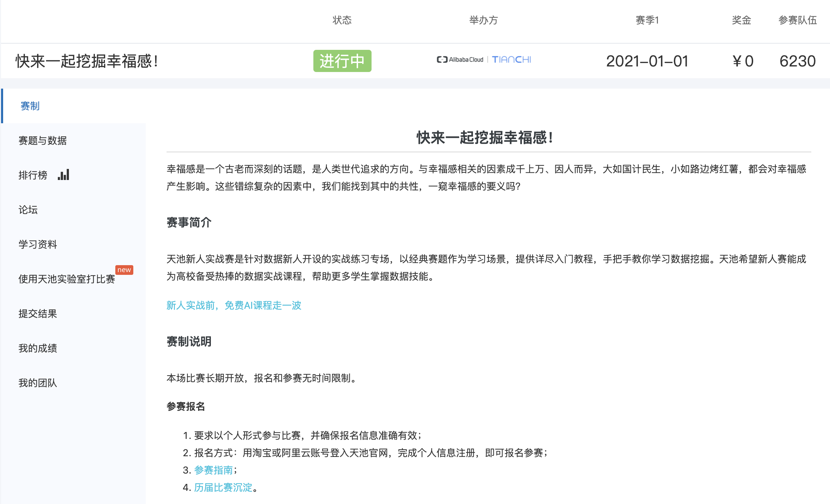View 我的成绩 in the sidebar
Image resolution: width=830 pixels, height=504 pixels.
click(x=38, y=348)
